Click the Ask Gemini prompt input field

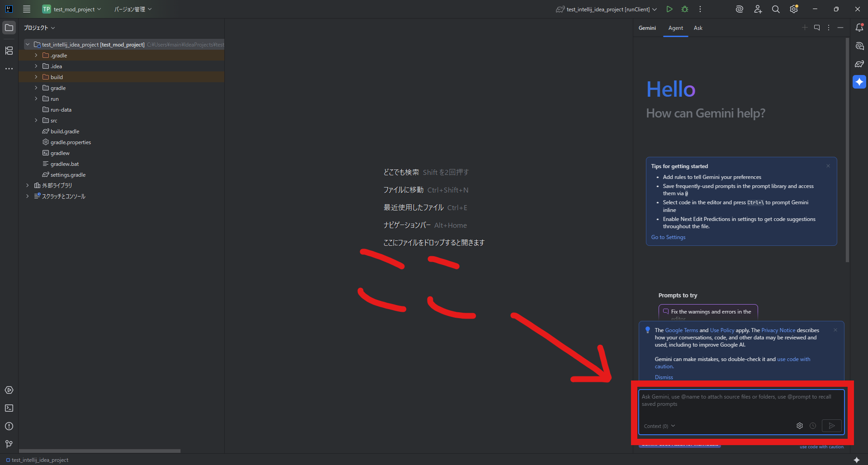pyautogui.click(x=740, y=404)
